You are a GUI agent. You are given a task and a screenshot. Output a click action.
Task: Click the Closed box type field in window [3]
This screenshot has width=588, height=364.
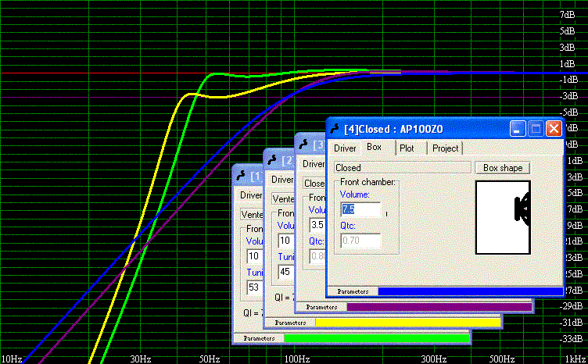click(x=314, y=184)
